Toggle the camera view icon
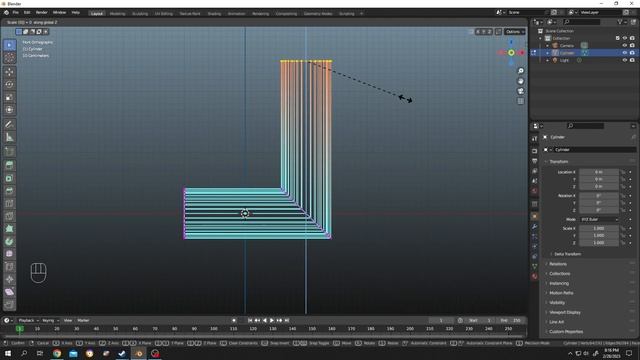The height and width of the screenshot is (360, 640). click(520, 91)
